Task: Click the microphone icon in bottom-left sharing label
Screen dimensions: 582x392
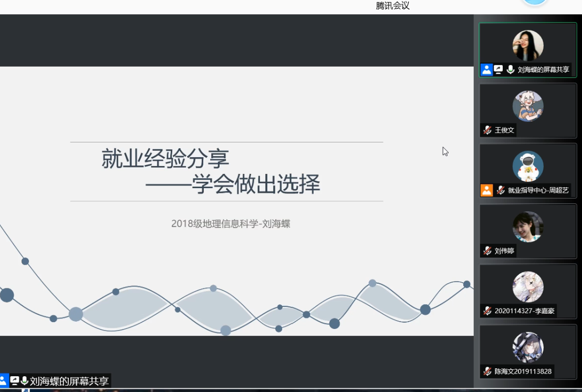Action: pos(24,381)
